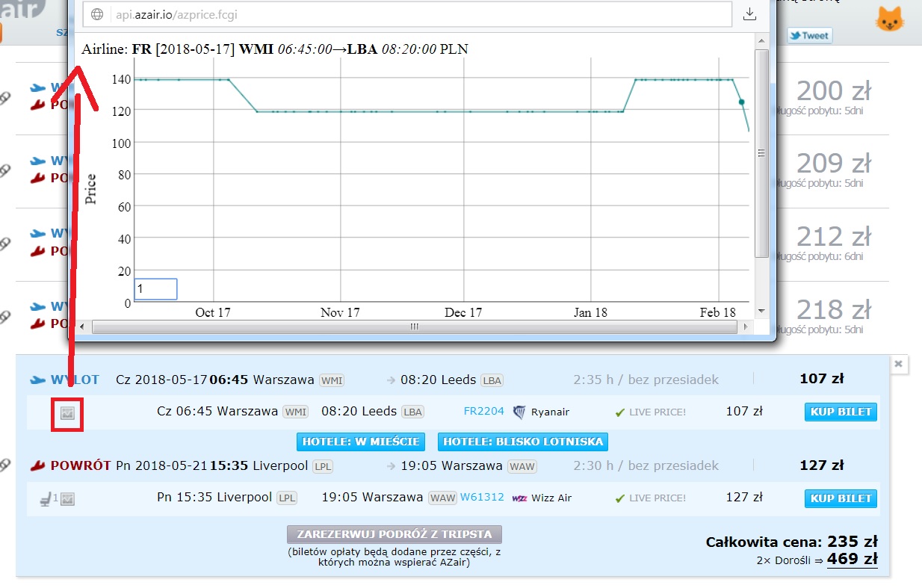Click the Wizz Air logo icon
Image resolution: width=922 pixels, height=588 pixels.
coord(520,498)
